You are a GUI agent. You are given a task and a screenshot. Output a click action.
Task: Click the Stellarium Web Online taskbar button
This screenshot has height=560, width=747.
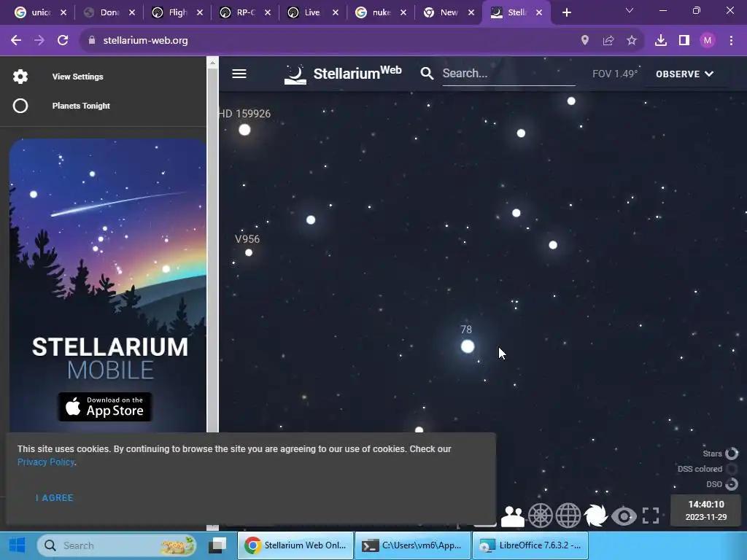point(295,545)
